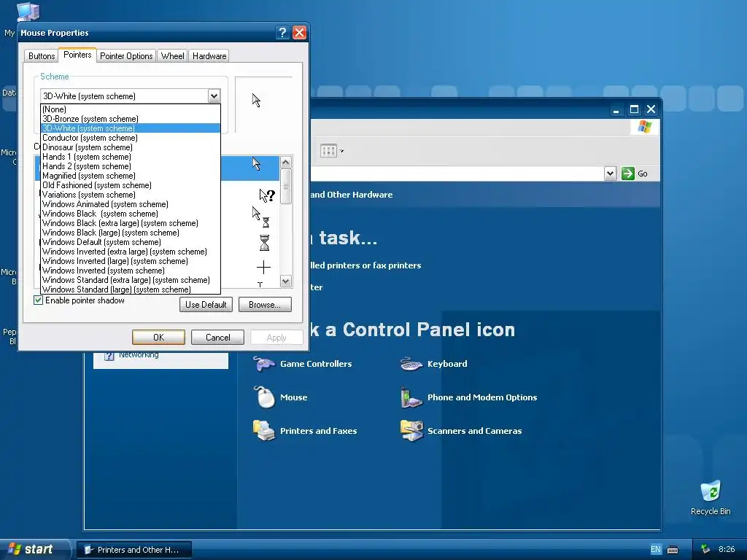This screenshot has width=747, height=560.
Task: Toggle Enable pointer shadow checkbox
Action: coord(39,300)
